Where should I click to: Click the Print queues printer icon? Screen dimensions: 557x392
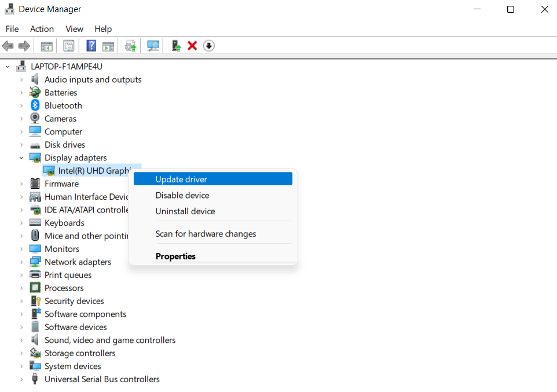point(35,274)
